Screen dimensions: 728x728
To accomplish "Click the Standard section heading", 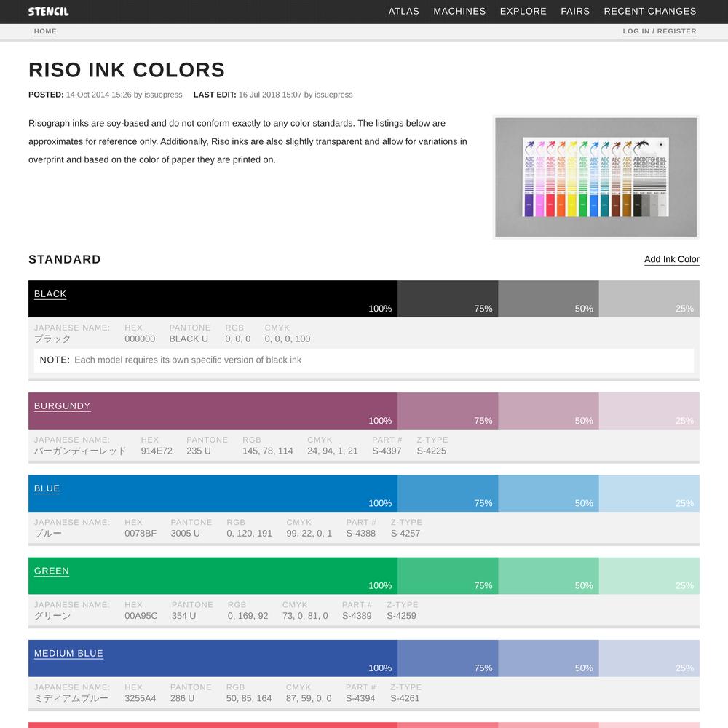I will tap(65, 259).
